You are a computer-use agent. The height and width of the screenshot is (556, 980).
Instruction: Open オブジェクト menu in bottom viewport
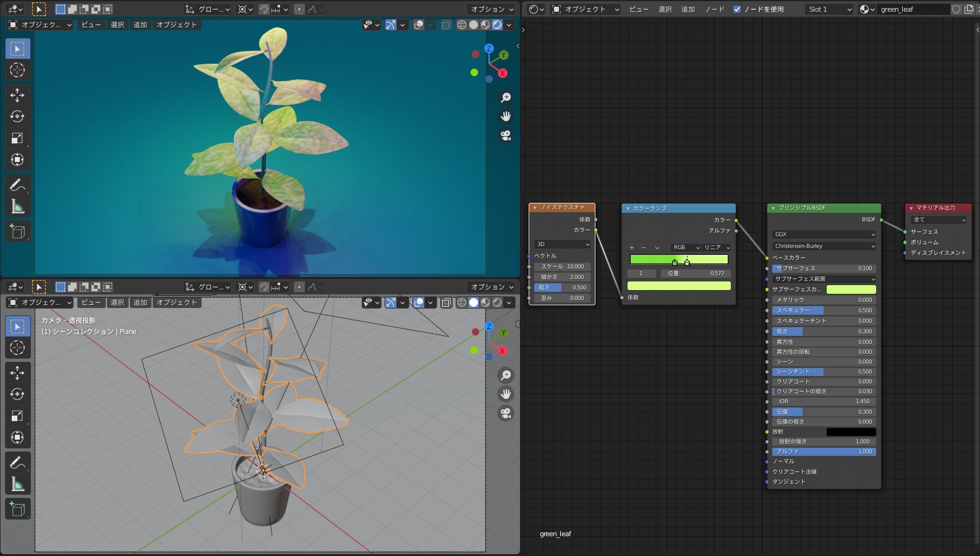point(176,302)
